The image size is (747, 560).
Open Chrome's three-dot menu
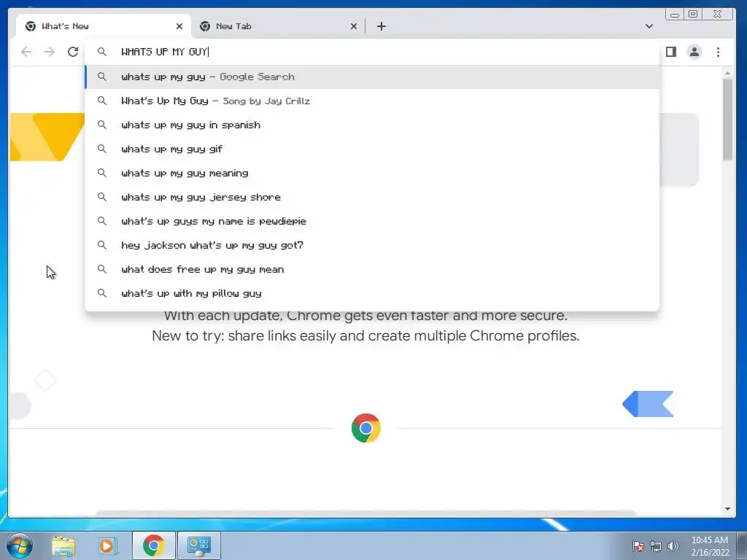tap(718, 52)
